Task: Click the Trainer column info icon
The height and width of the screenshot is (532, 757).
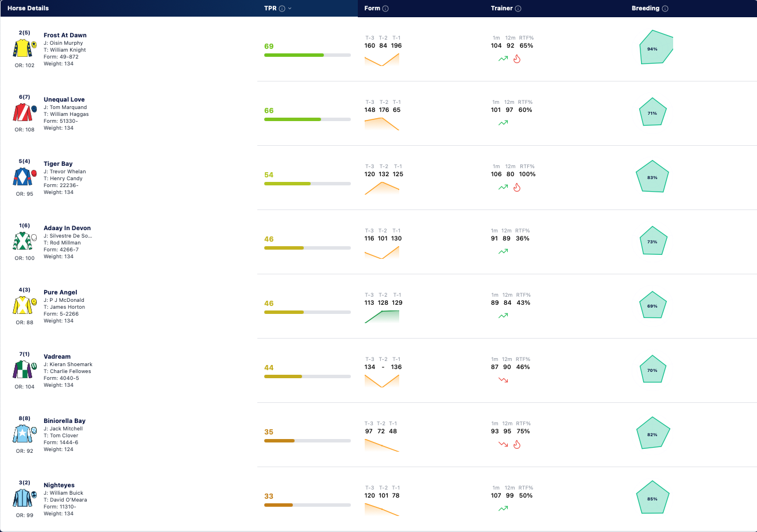Action: 518,9
